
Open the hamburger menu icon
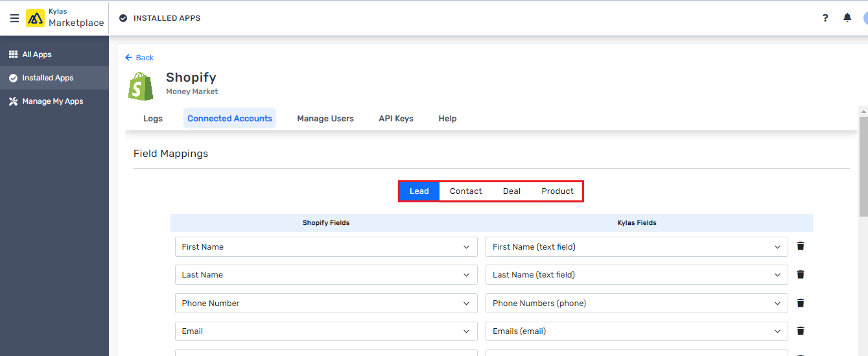[14, 18]
